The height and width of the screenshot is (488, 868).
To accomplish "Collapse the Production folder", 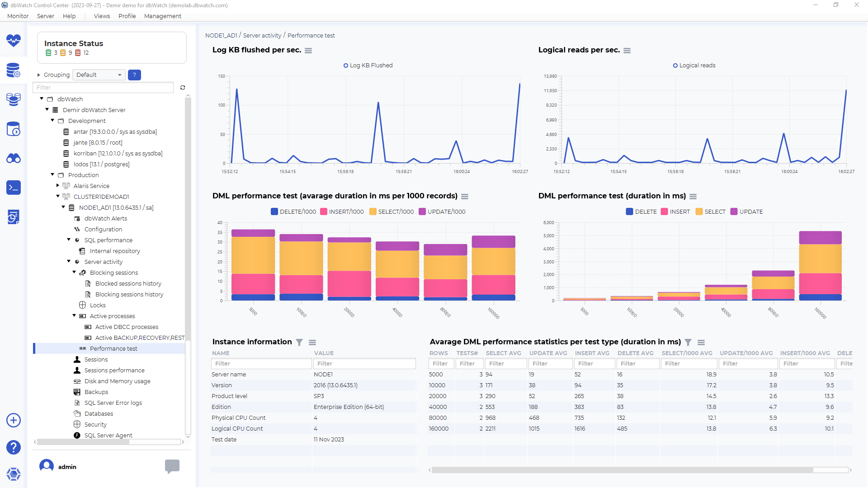I will (52, 175).
